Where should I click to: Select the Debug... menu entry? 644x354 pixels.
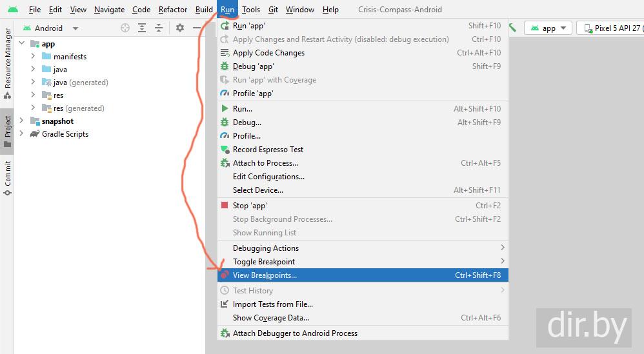(363, 123)
